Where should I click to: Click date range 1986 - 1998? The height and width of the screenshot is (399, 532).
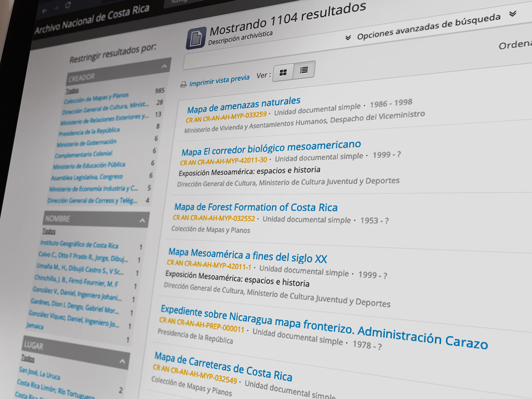391,103
